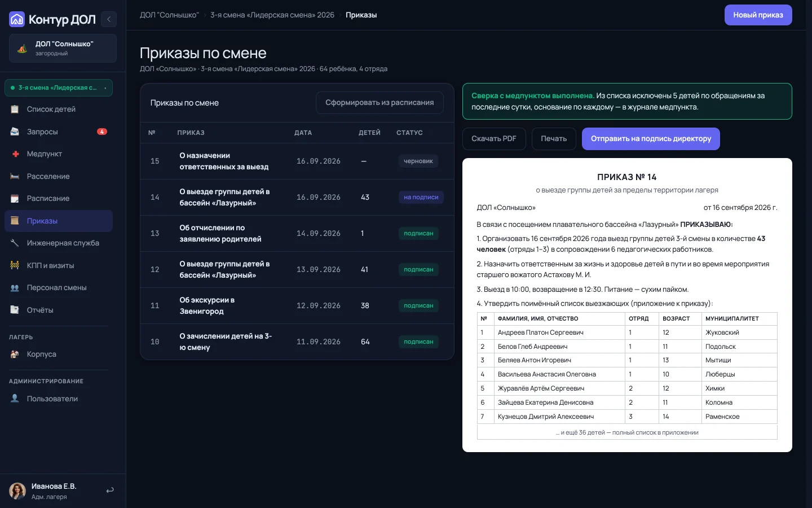The width and height of the screenshot is (812, 508).
Task: Click the Отчёты document icon
Action: pos(15,310)
